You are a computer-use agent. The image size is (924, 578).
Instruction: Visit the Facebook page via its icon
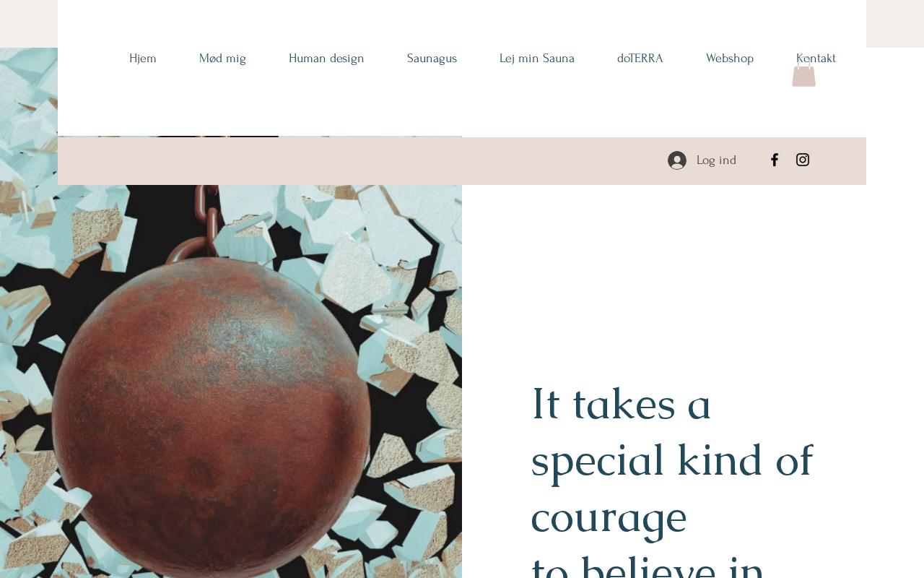(775, 160)
